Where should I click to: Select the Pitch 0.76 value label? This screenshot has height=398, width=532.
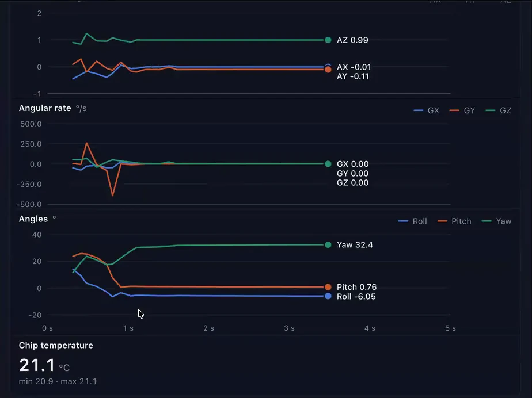[x=356, y=287]
